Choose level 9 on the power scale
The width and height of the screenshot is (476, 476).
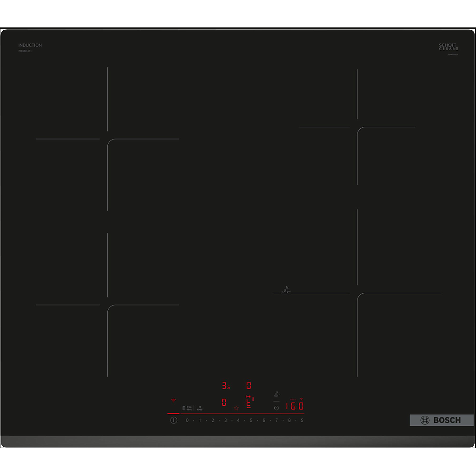[x=302, y=420]
